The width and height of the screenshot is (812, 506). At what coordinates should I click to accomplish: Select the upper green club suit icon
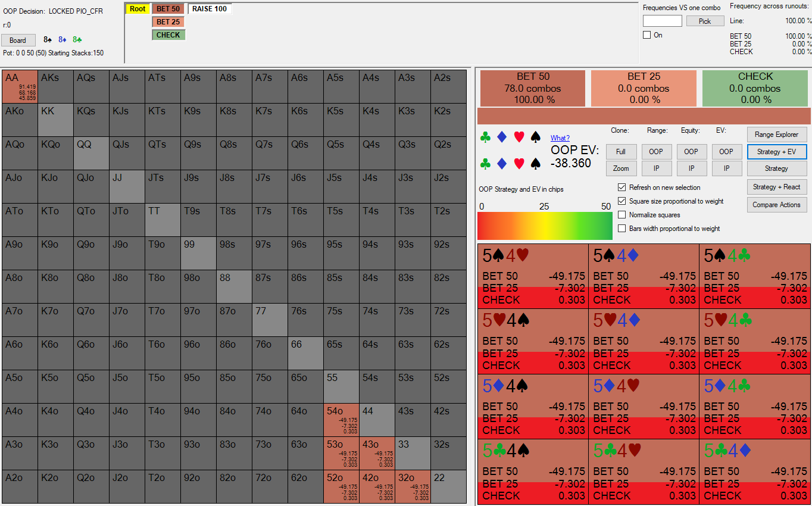485,138
